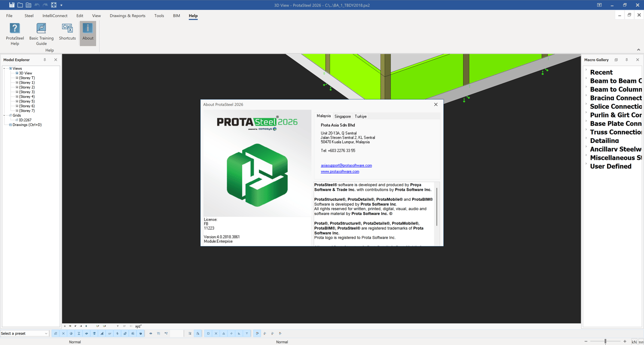Click the ProtaSteel 2026 logo image

pos(257,163)
